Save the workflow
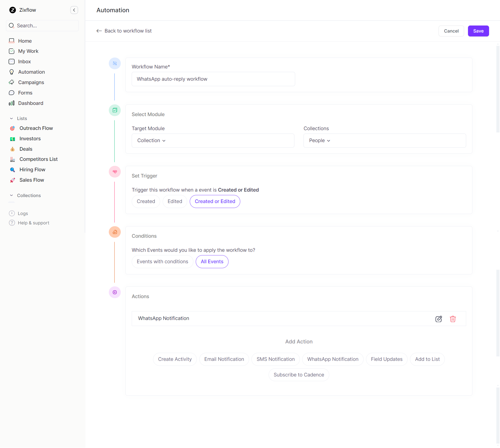 pyautogui.click(x=478, y=31)
